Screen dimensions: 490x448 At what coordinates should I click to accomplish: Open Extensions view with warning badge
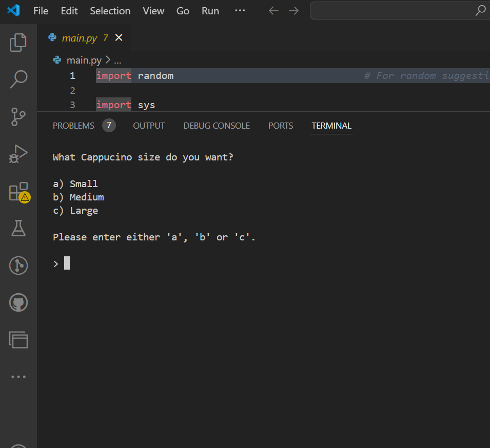pos(19,192)
